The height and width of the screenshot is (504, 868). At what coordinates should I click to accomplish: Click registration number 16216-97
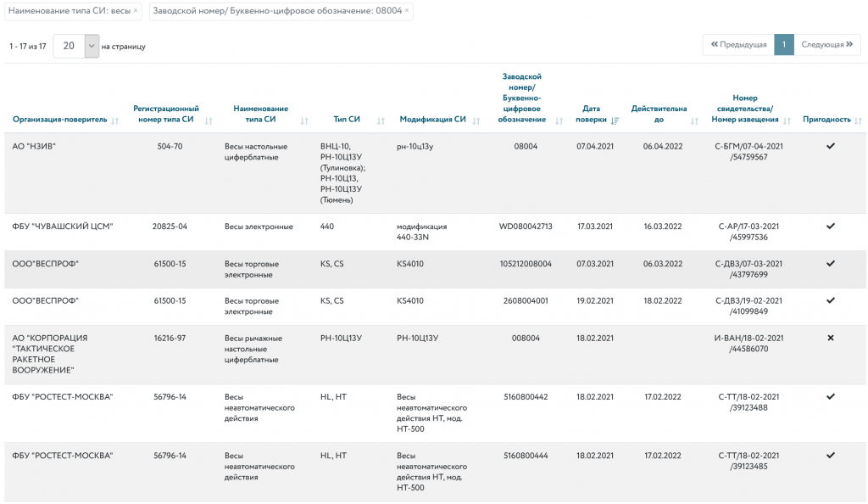click(170, 339)
